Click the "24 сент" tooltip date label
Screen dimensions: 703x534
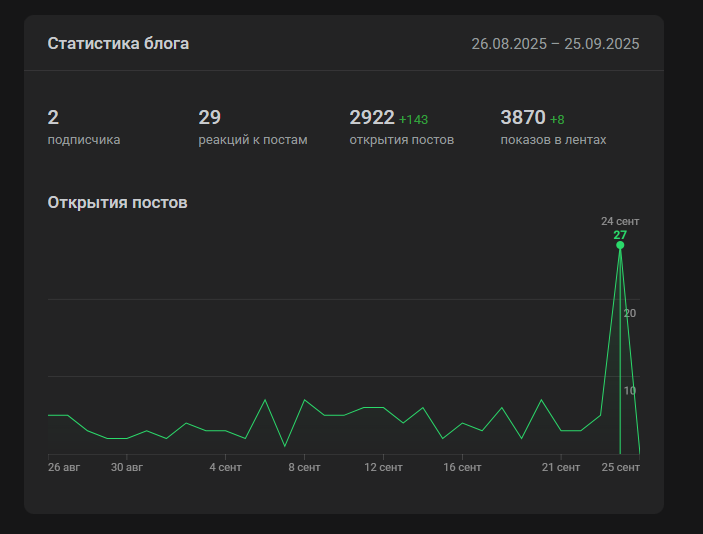point(620,221)
